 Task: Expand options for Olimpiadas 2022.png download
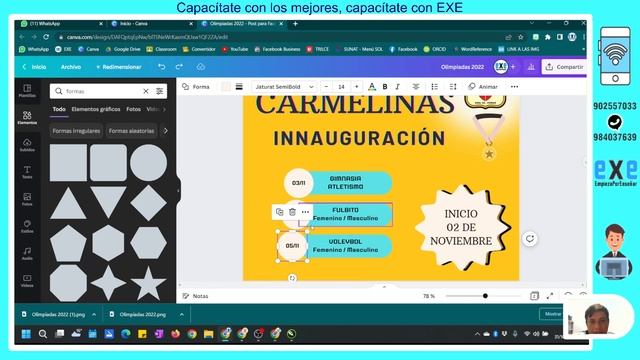[x=182, y=314]
